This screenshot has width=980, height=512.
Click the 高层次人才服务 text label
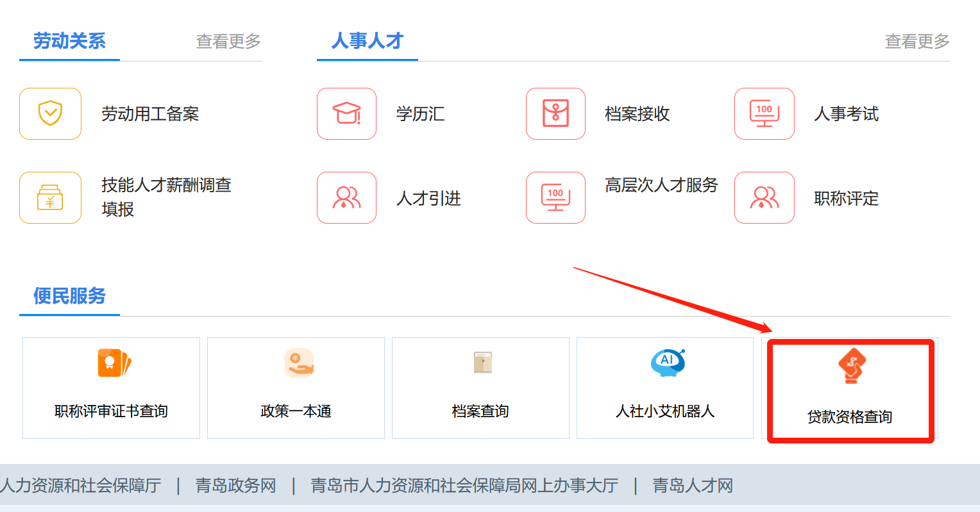pos(661,185)
